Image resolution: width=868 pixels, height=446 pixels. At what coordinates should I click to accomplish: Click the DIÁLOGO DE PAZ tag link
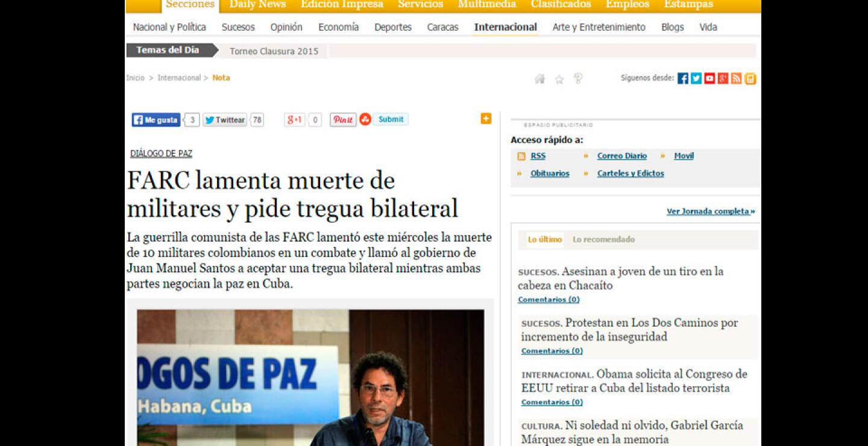pyautogui.click(x=161, y=154)
